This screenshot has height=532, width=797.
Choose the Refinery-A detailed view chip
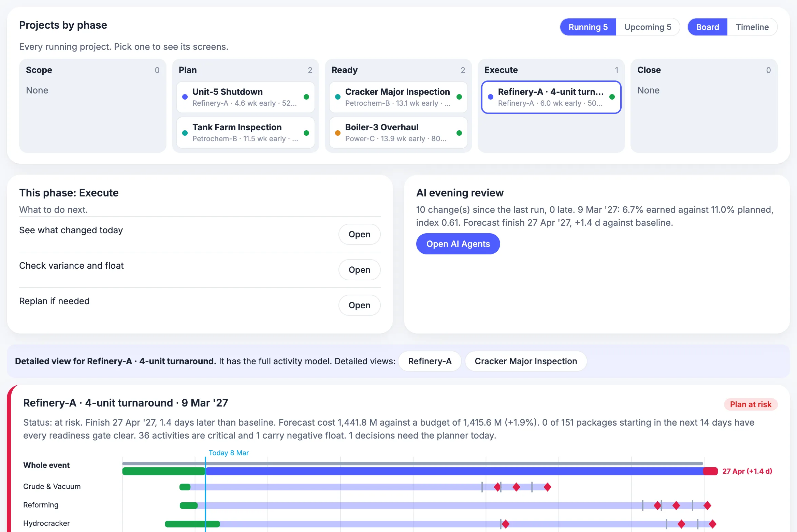click(x=430, y=361)
